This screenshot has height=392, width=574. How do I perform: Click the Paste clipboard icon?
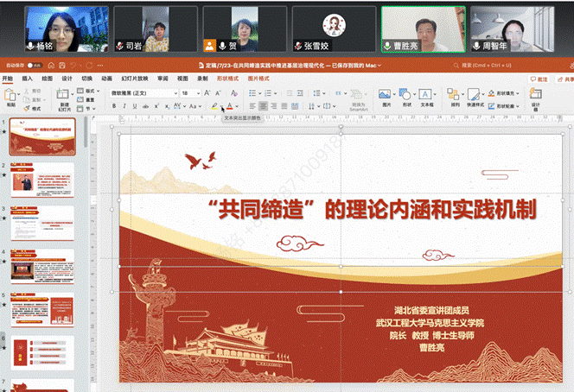(10, 95)
